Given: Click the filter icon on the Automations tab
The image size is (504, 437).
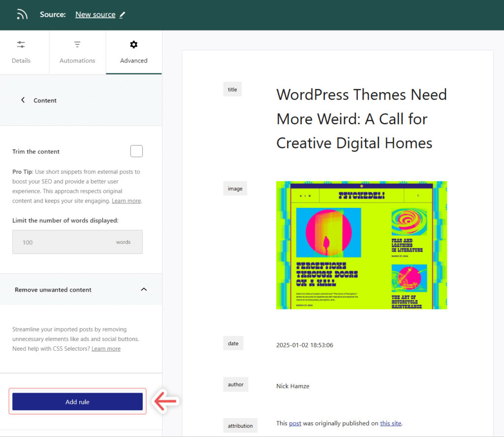Looking at the screenshot, I should pos(77,44).
